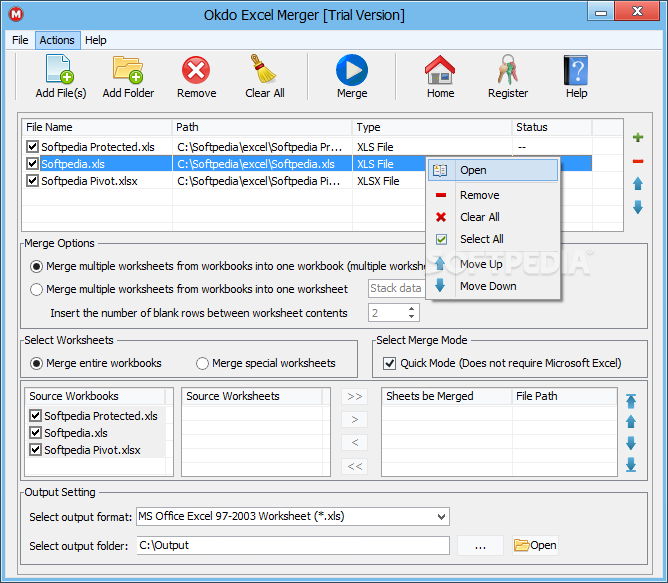The height and width of the screenshot is (583, 668).
Task: Choose Move Down in the context menu
Action: click(493, 286)
